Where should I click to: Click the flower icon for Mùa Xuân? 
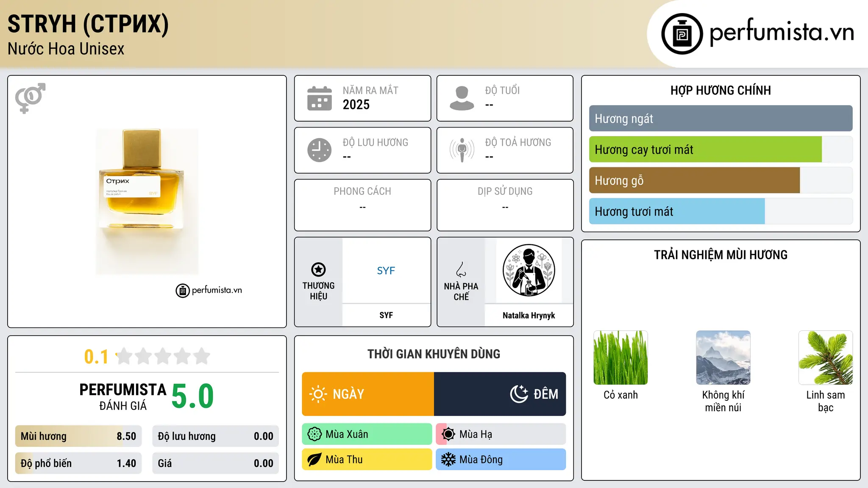pos(314,434)
